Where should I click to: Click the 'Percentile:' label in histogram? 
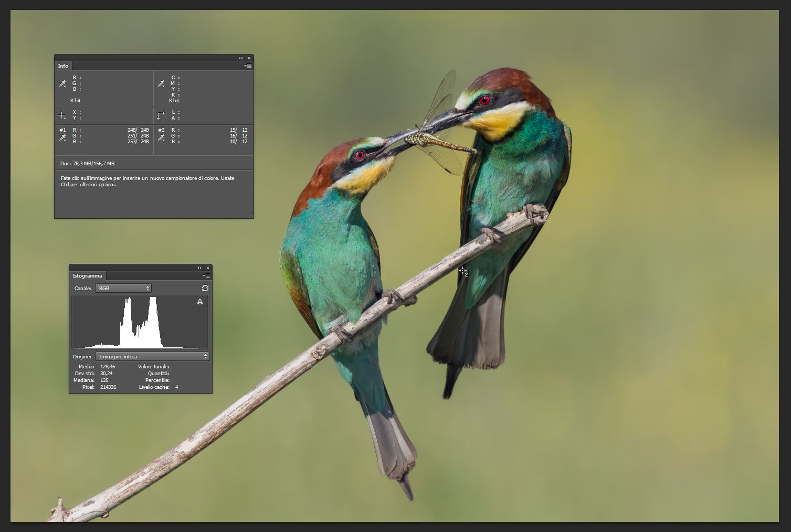157,380
